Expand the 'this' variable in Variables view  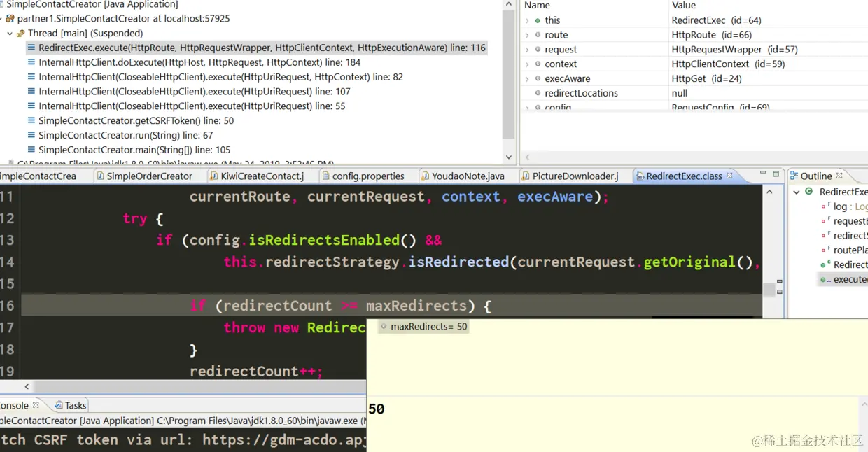pos(527,20)
